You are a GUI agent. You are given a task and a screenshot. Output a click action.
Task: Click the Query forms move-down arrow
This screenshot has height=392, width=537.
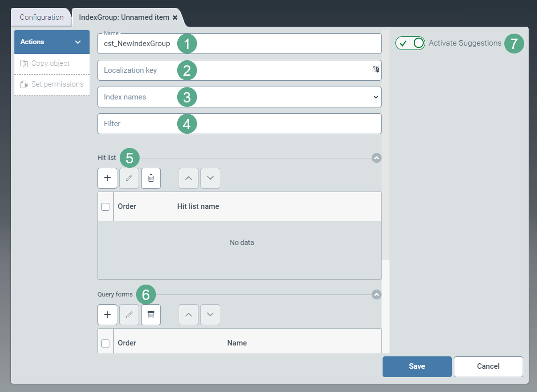click(210, 315)
